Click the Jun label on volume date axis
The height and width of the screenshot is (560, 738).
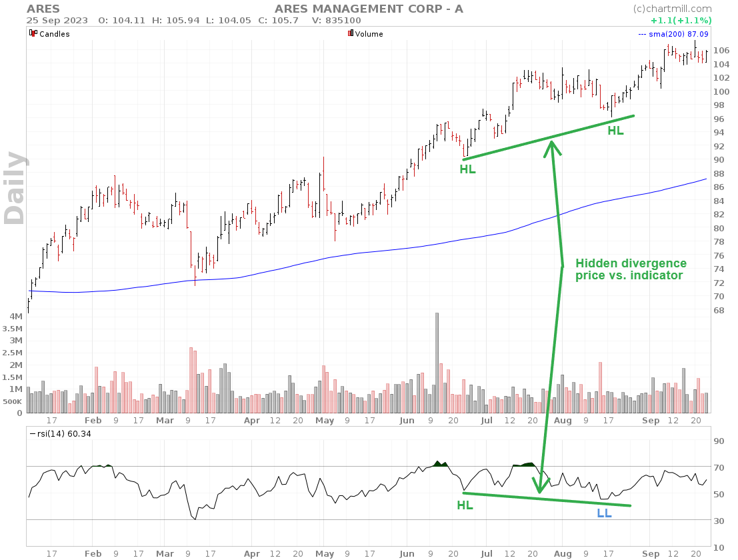[x=407, y=420]
